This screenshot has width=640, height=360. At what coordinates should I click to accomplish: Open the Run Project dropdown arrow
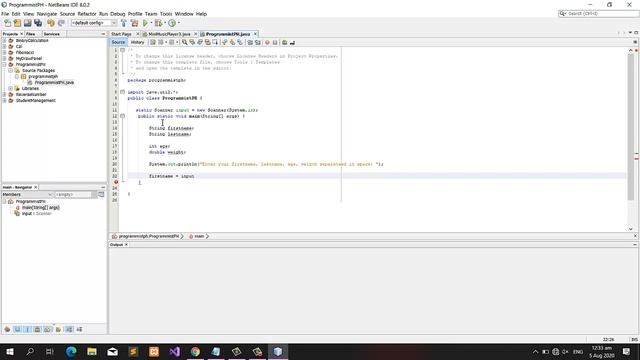point(151,23)
